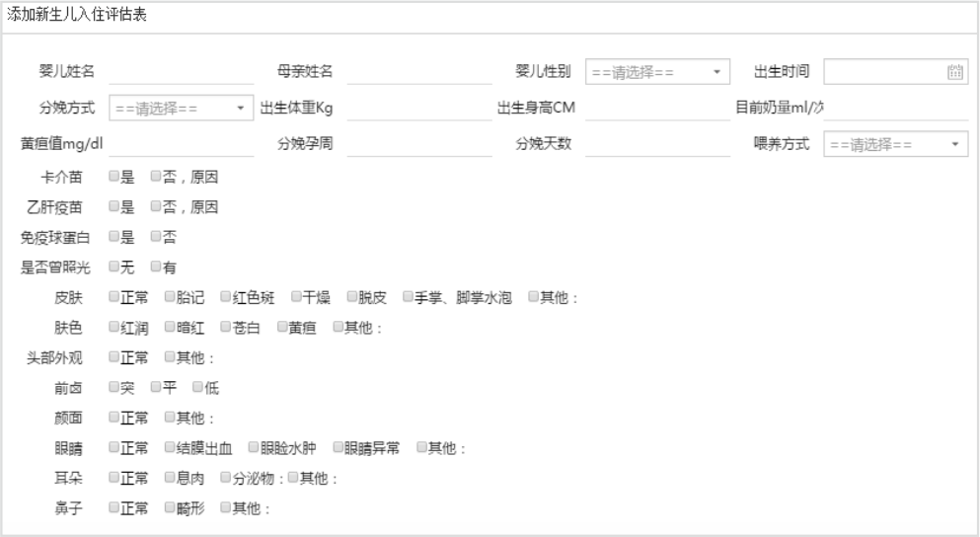Focus the 分娩孕周 input field

point(418,144)
